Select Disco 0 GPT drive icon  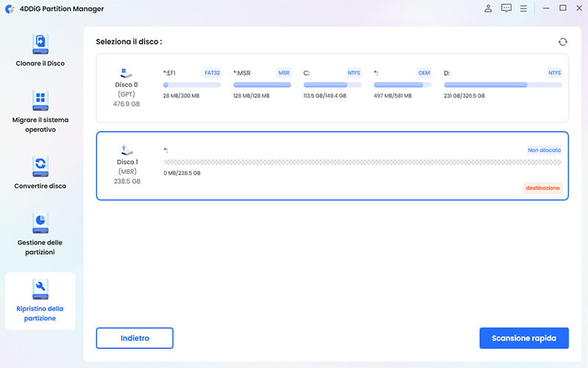pyautogui.click(x=126, y=73)
